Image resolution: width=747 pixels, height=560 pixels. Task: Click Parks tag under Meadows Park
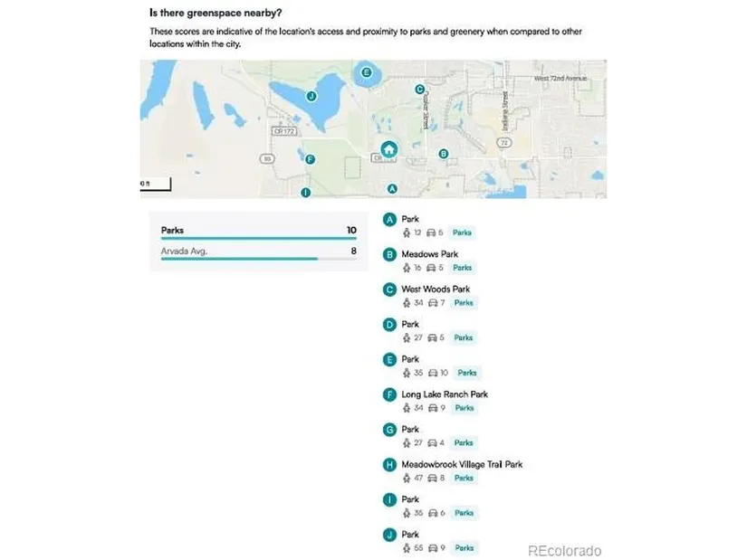tap(462, 268)
